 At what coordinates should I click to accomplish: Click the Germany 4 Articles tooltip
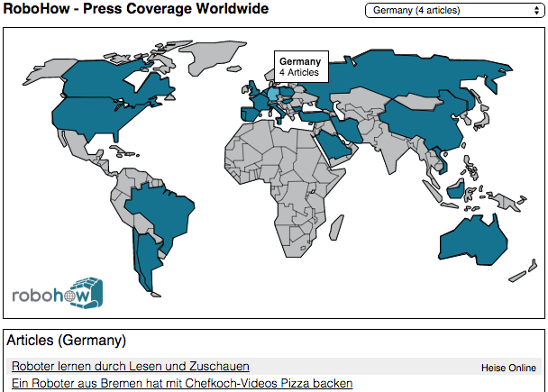(301, 67)
